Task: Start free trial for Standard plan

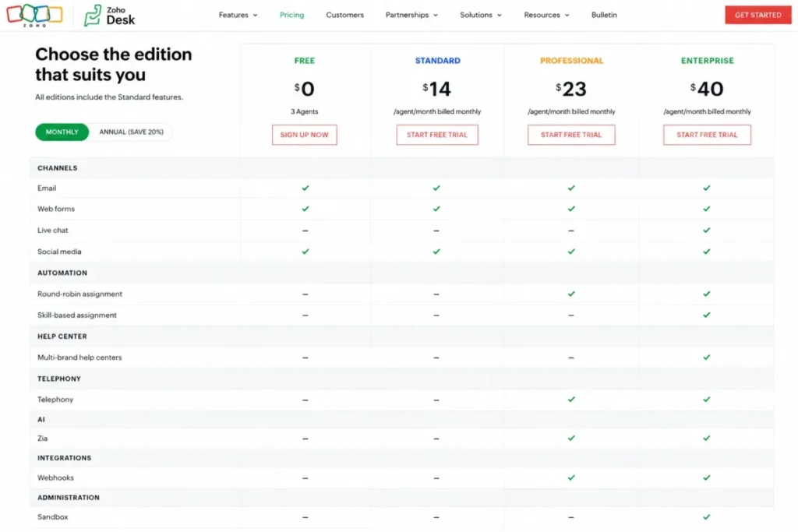Action: [x=437, y=135]
